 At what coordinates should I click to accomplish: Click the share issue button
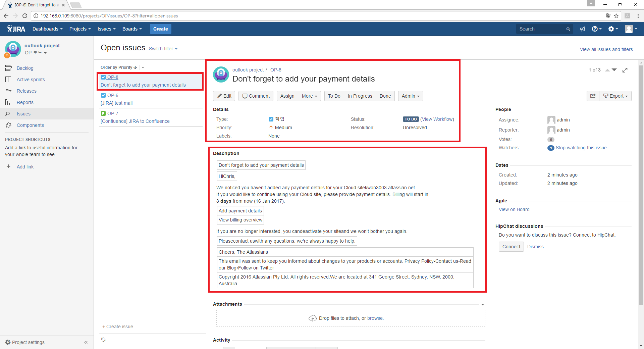(593, 96)
